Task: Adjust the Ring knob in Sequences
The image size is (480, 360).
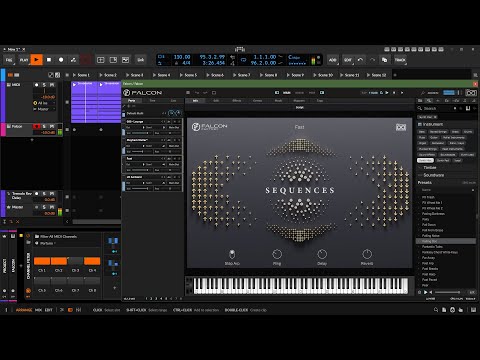Action: [x=277, y=254]
